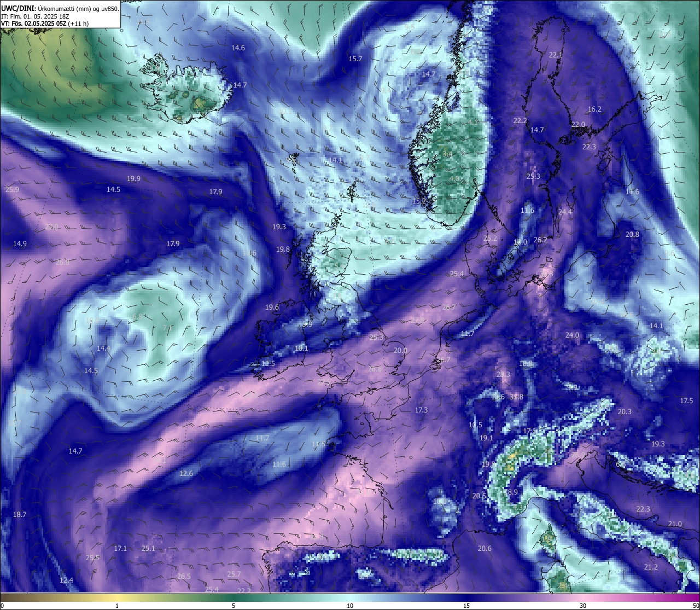Select the 10.5 map value

pos(475,425)
